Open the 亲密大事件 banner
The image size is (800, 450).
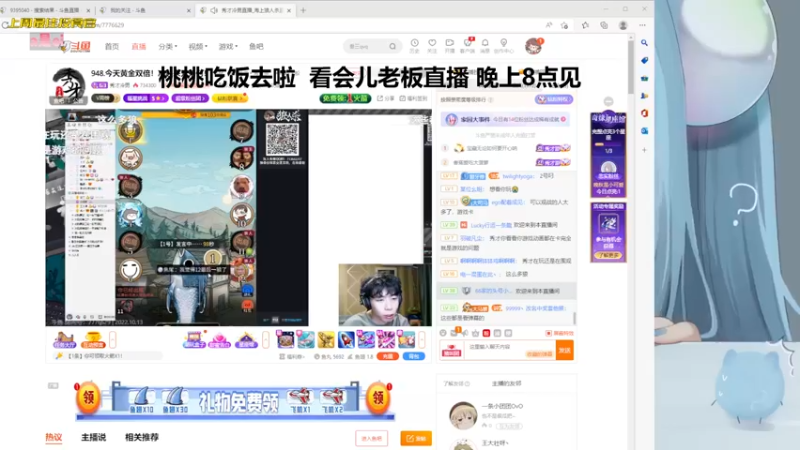[x=505, y=119]
